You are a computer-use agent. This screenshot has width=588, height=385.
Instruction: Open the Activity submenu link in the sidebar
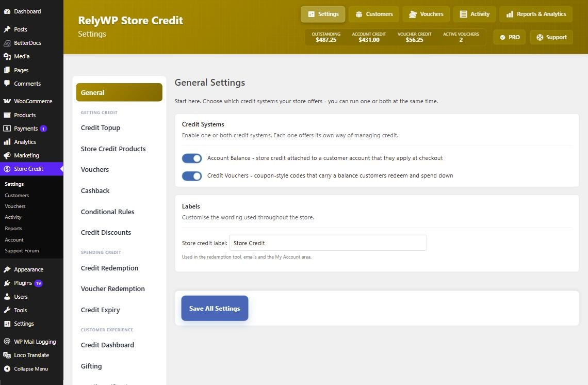point(13,217)
